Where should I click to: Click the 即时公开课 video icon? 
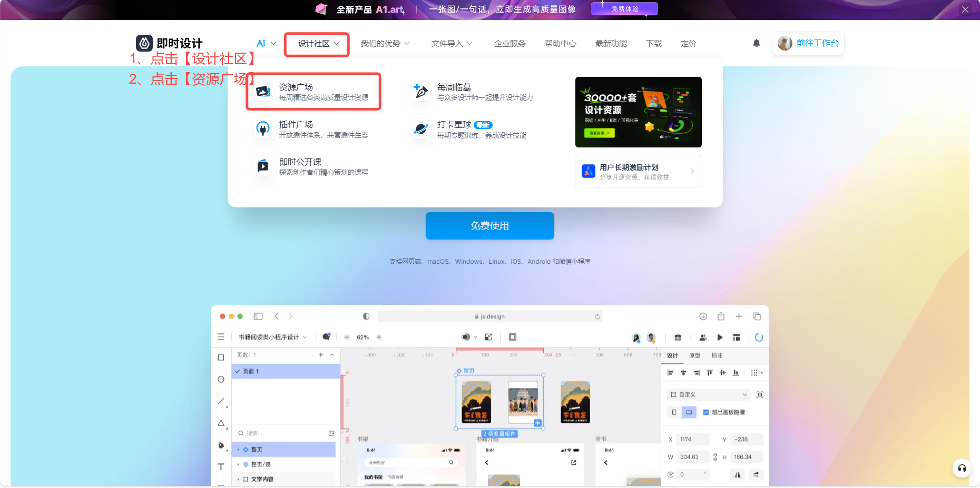pos(262,166)
